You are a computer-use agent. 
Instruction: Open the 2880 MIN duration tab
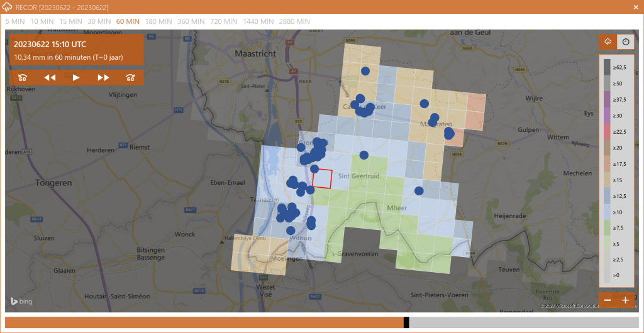[x=294, y=21]
